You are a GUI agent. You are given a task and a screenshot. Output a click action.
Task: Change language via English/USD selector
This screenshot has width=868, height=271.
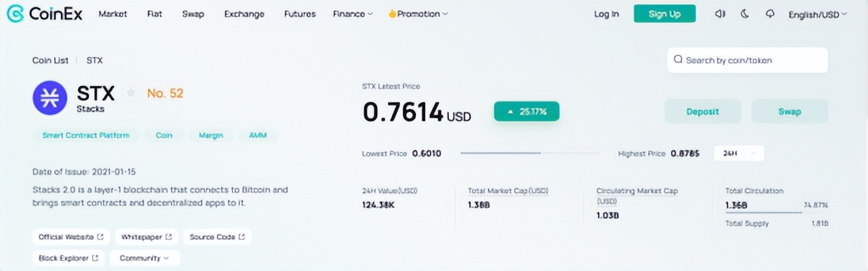(818, 14)
